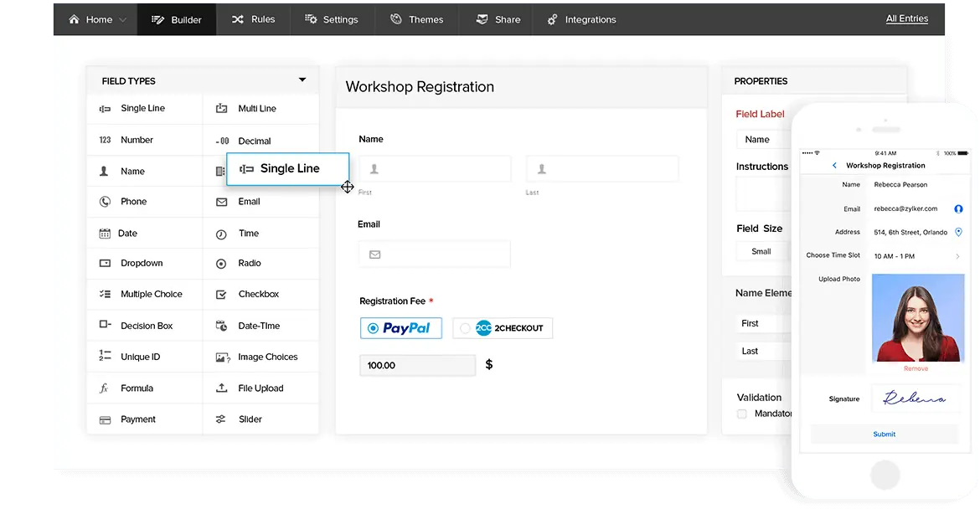
Task: Select the Date calendar icon
Action: coord(105,234)
